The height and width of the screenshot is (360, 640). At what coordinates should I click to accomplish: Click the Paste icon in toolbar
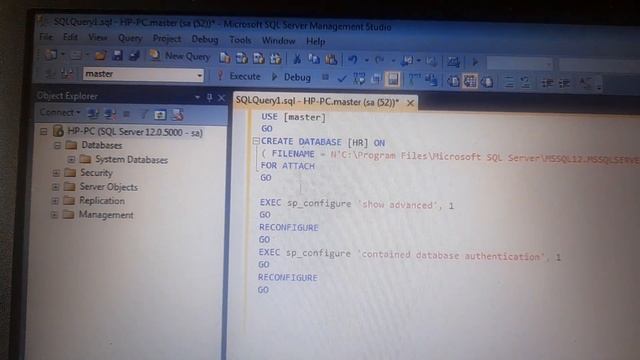point(331,60)
